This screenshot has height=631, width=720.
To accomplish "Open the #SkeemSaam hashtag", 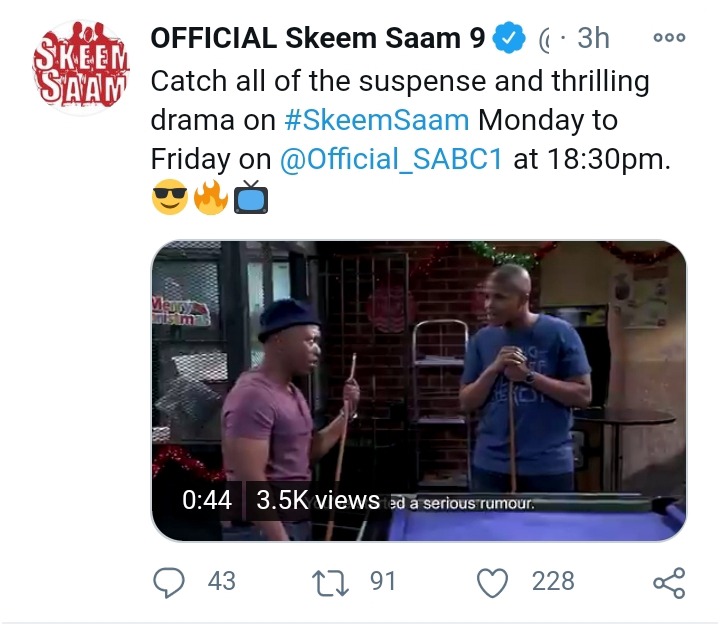I will 376,120.
